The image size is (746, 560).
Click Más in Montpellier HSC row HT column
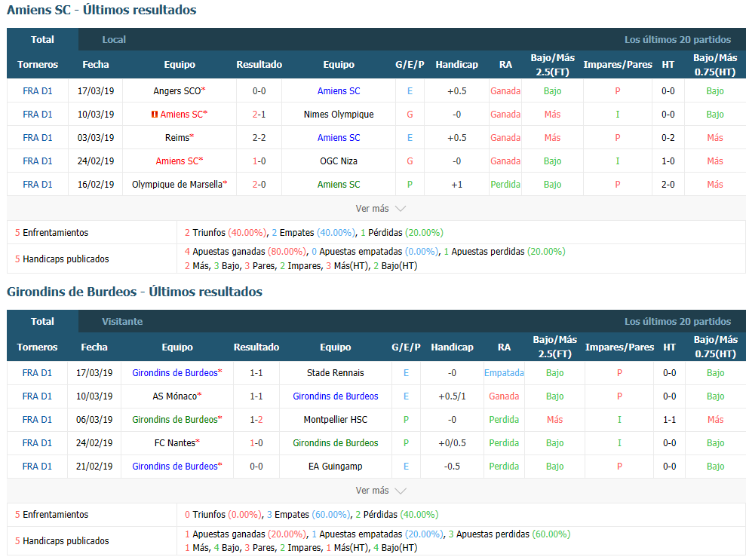(715, 419)
